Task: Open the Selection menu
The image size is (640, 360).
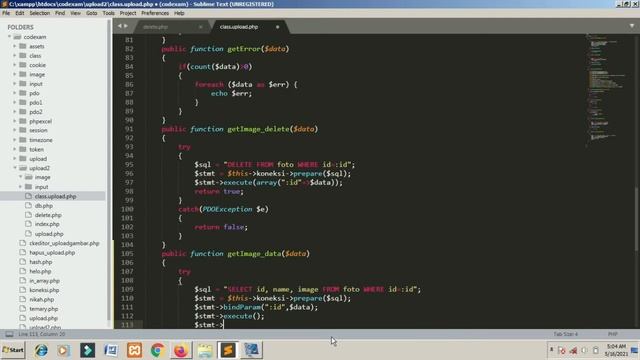Action: pos(40,13)
